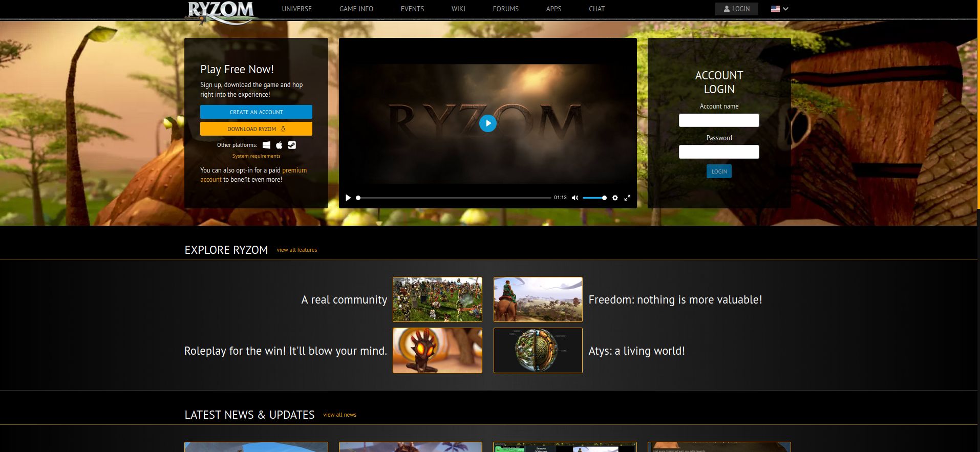Open the Atys globe thumbnail
This screenshot has height=452, width=980.
[538, 351]
